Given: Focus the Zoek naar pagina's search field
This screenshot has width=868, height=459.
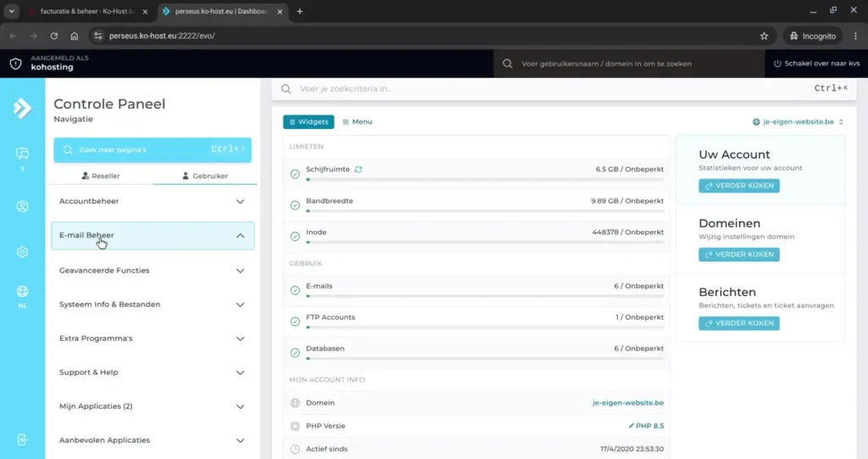Looking at the screenshot, I should [153, 149].
